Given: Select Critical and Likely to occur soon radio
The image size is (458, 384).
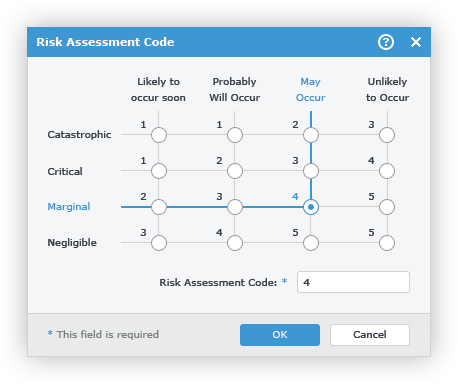Looking at the screenshot, I should point(159,171).
